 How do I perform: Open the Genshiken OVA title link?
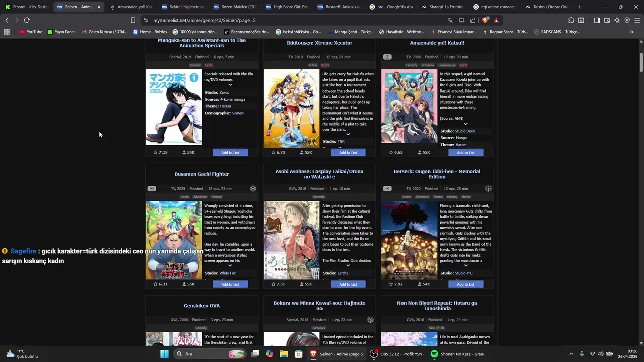(x=202, y=306)
